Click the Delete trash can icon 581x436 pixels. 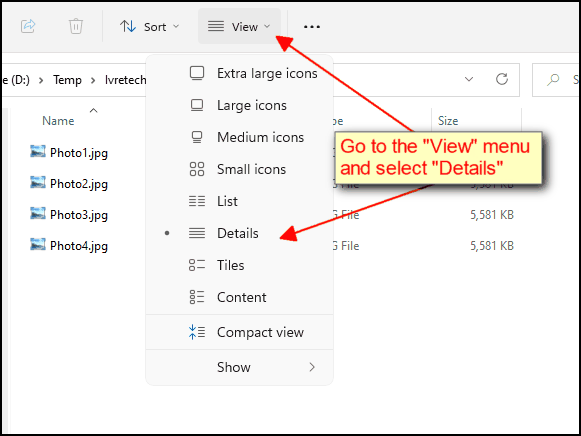tap(76, 26)
